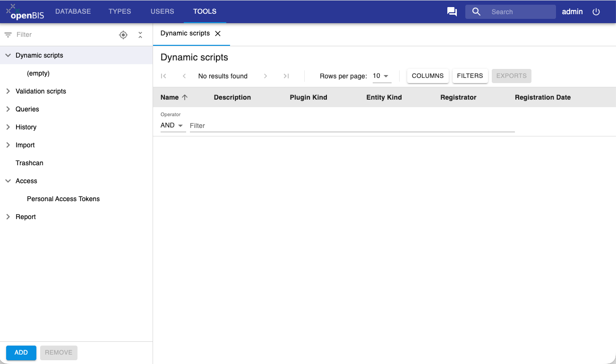Select Trashcan in the tree
The image size is (616, 364).
point(29,163)
